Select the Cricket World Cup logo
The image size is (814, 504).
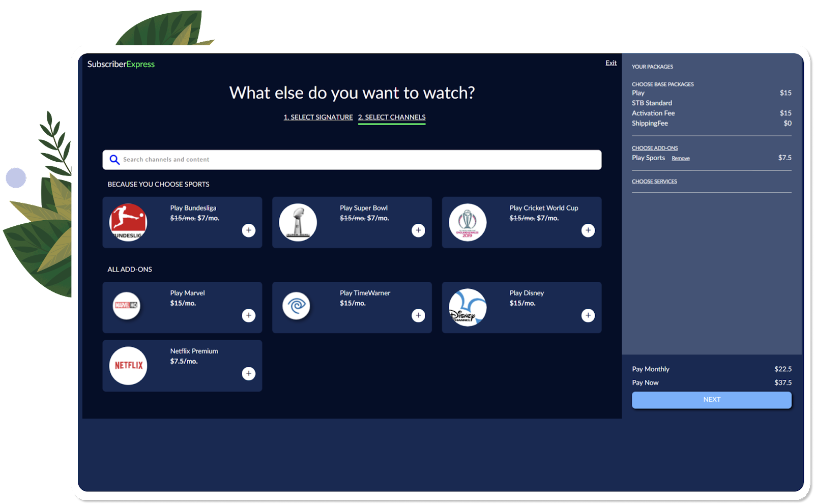(x=468, y=222)
